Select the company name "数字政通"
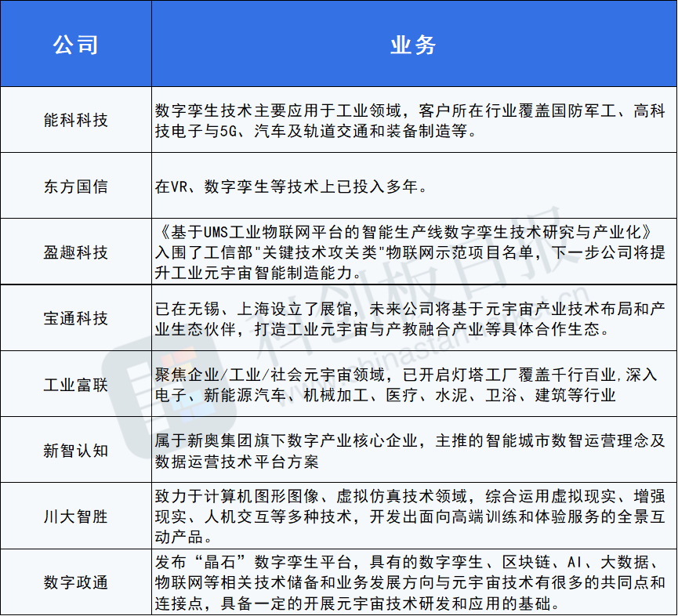The image size is (678, 616). (76, 582)
